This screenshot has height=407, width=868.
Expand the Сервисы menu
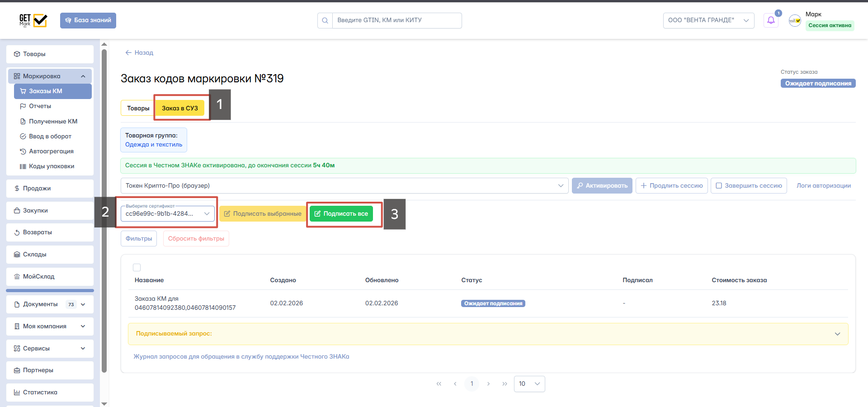point(50,349)
